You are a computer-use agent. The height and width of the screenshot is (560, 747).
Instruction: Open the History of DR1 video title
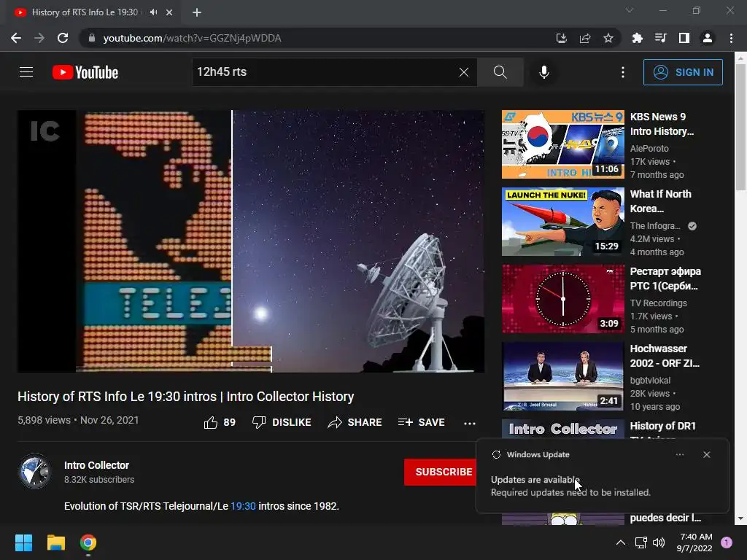tap(662, 426)
